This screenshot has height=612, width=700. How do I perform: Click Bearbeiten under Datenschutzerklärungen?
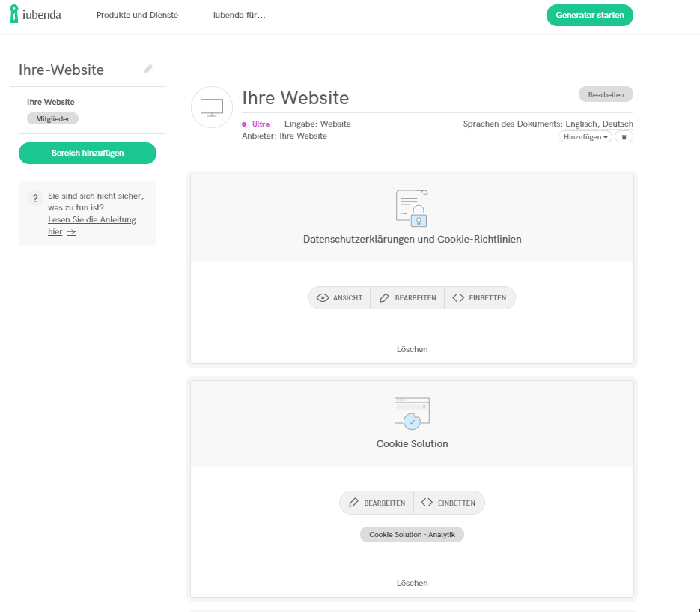[407, 298]
